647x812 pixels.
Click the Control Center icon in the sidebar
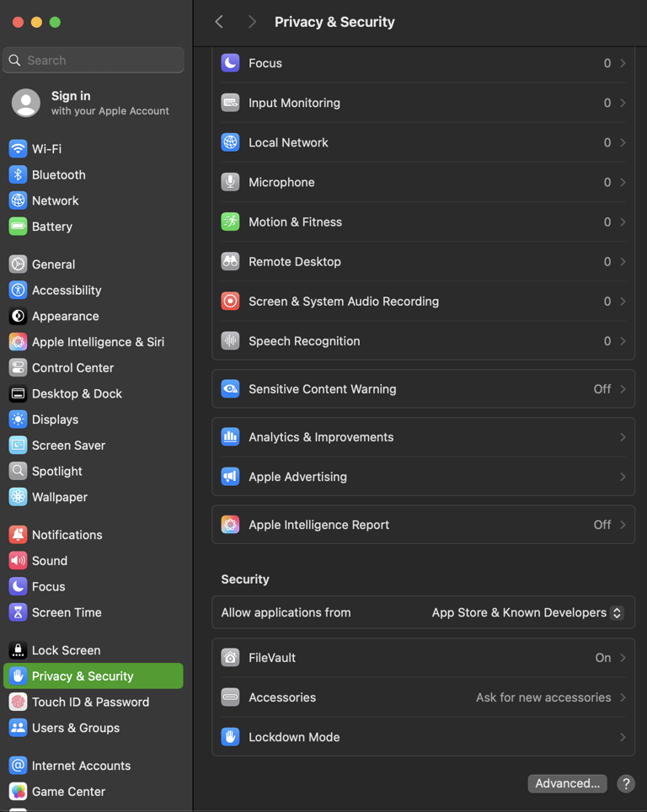point(19,368)
